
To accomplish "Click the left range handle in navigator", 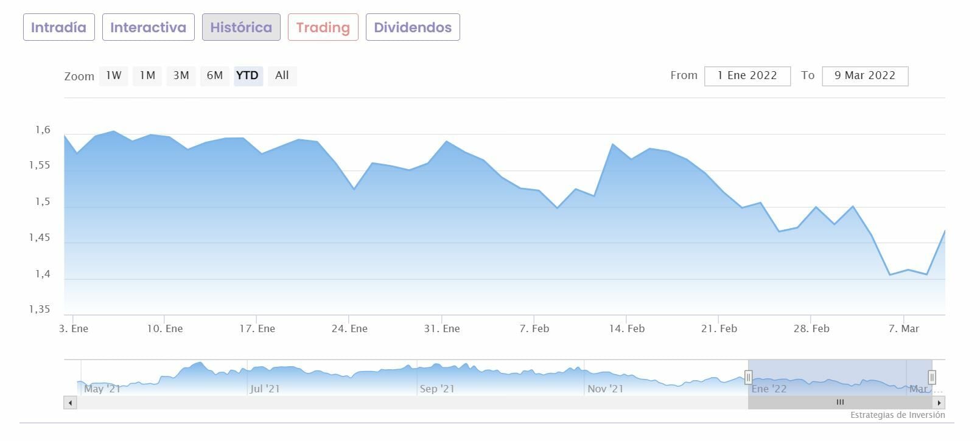I will [749, 377].
